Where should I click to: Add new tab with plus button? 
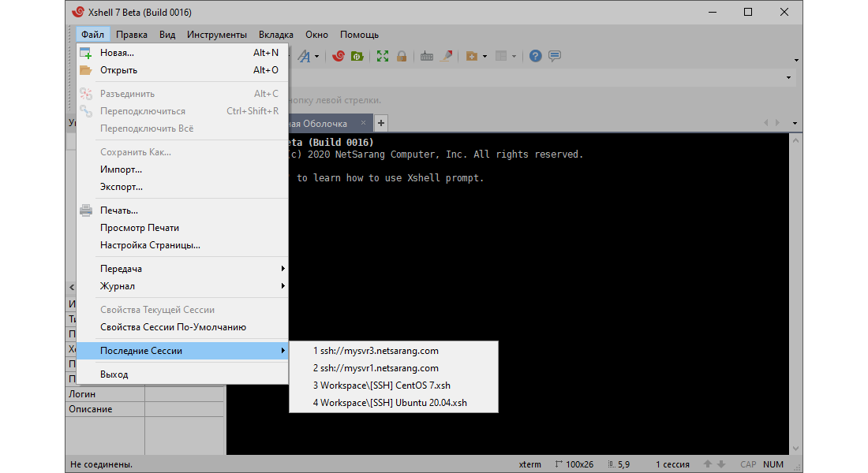(381, 123)
